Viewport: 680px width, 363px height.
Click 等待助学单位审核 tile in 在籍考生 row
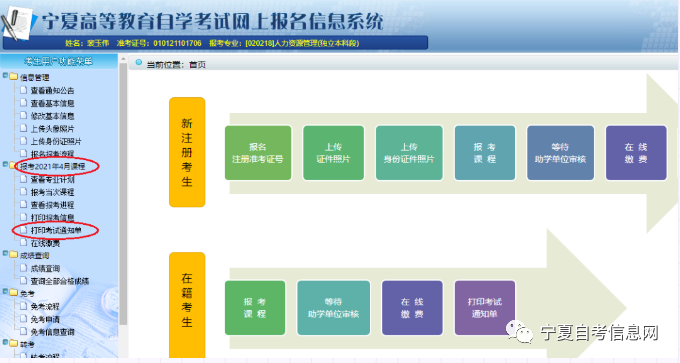(x=333, y=308)
